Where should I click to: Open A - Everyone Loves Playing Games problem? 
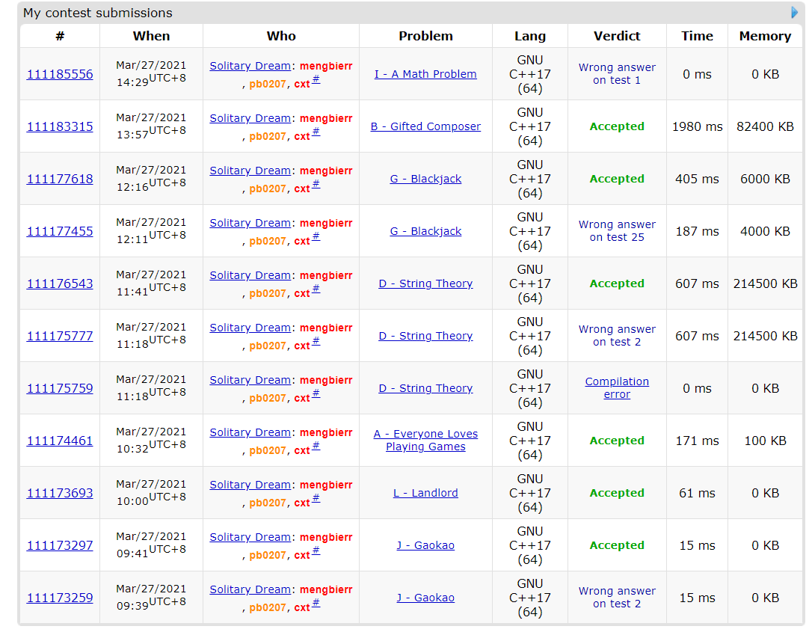coord(425,441)
